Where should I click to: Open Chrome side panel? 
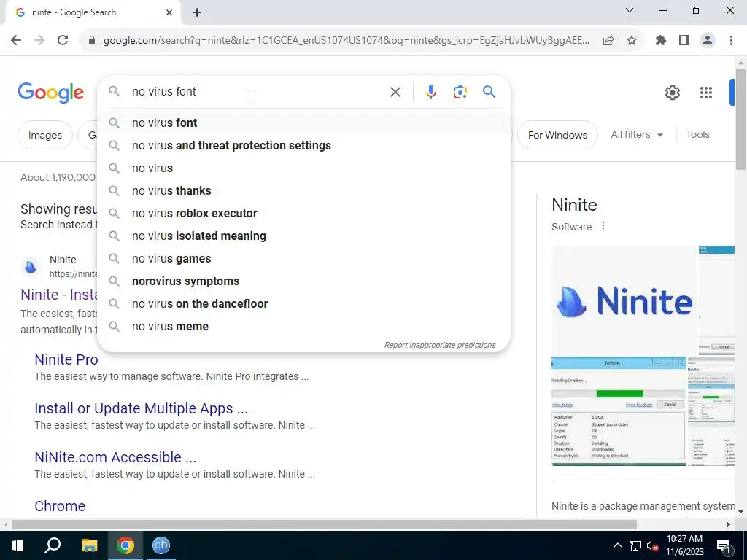[684, 41]
